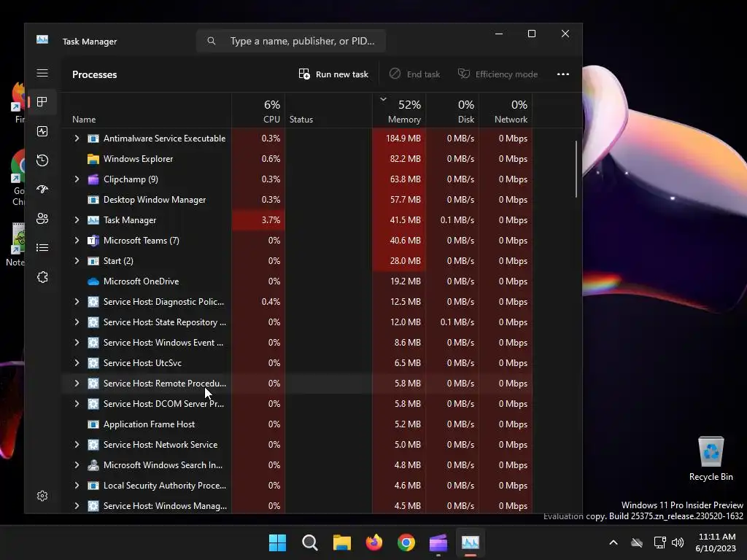The width and height of the screenshot is (747, 560).
Task: Open Task Manager Settings gear
Action: pyautogui.click(x=42, y=496)
